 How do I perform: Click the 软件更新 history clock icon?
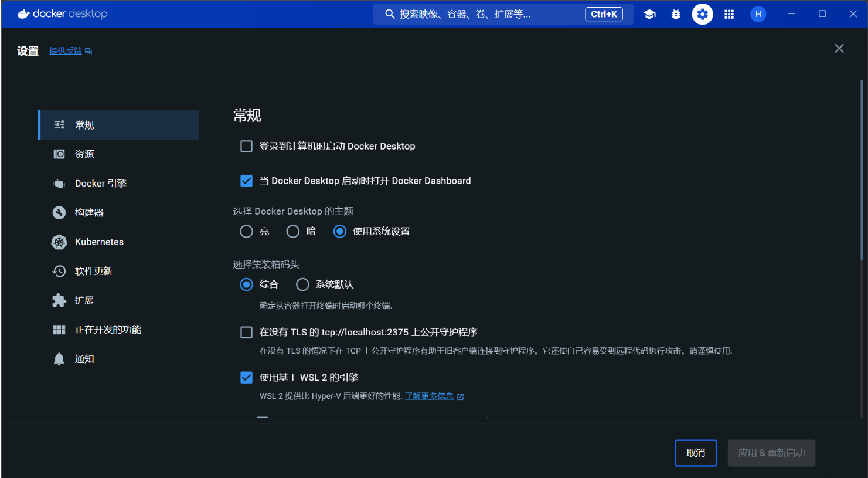(x=59, y=271)
